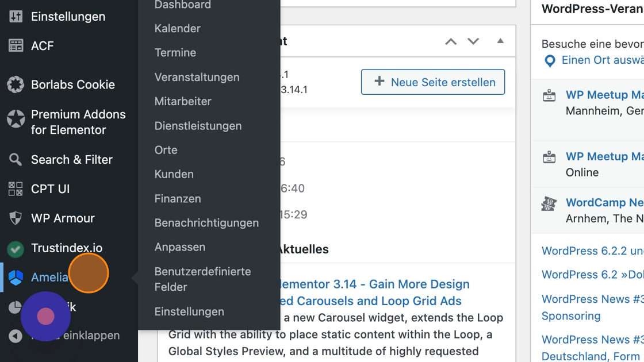The image size is (644, 362).
Task: Click the Borlabs Cookie icon
Action: 16,84
